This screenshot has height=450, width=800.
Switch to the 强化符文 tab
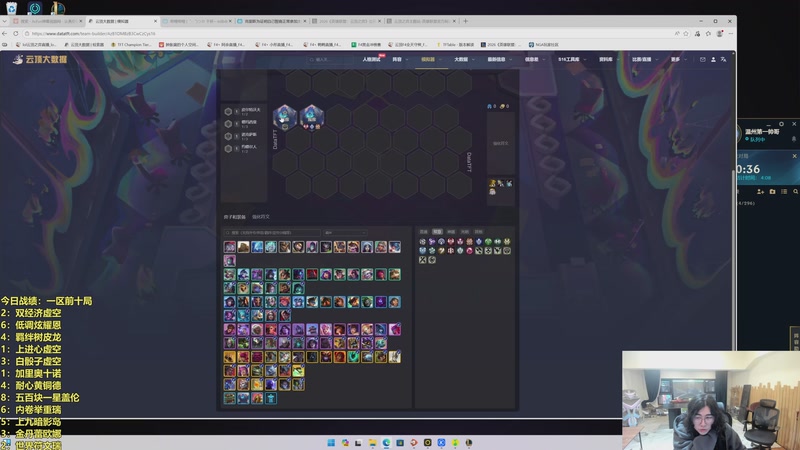point(261,217)
